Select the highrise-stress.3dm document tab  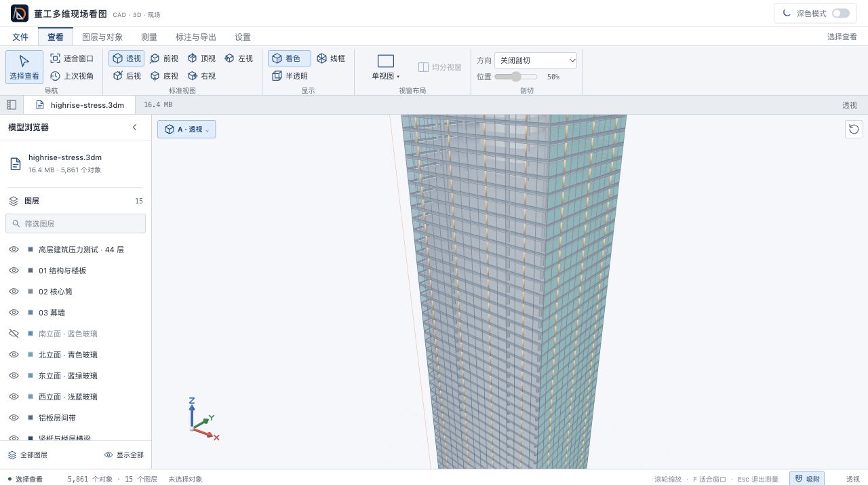(x=79, y=105)
